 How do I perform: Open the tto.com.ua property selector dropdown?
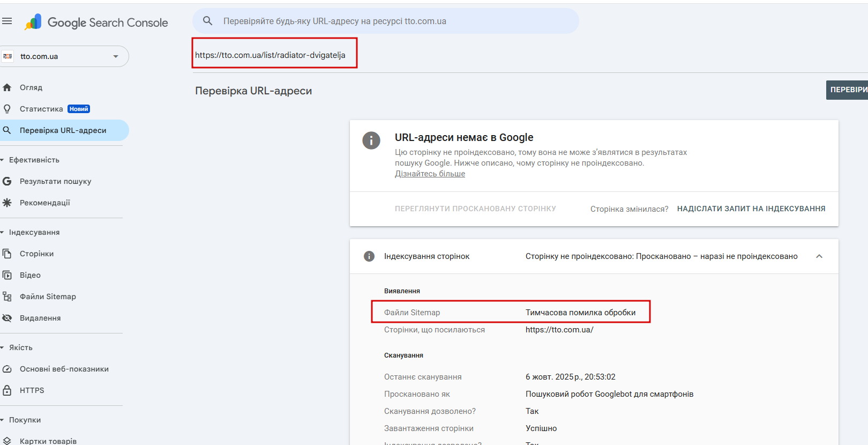pyautogui.click(x=64, y=56)
